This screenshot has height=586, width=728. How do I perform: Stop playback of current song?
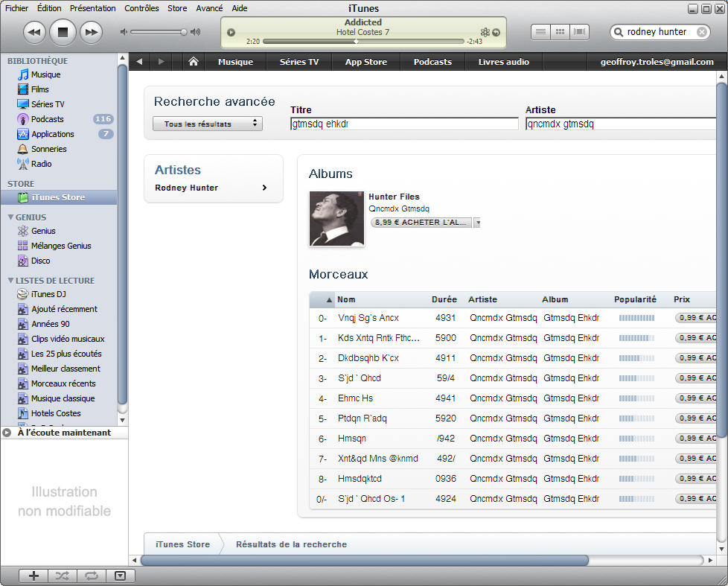[63, 31]
